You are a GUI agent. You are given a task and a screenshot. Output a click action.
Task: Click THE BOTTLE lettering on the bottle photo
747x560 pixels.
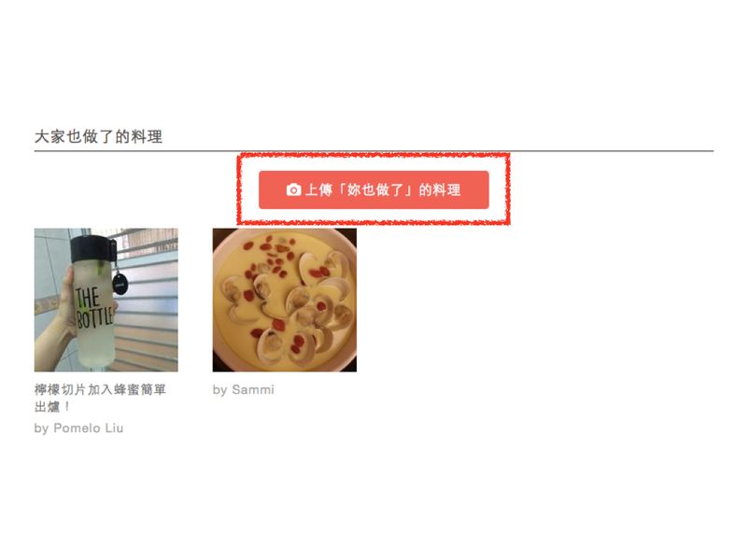pyautogui.click(x=93, y=307)
